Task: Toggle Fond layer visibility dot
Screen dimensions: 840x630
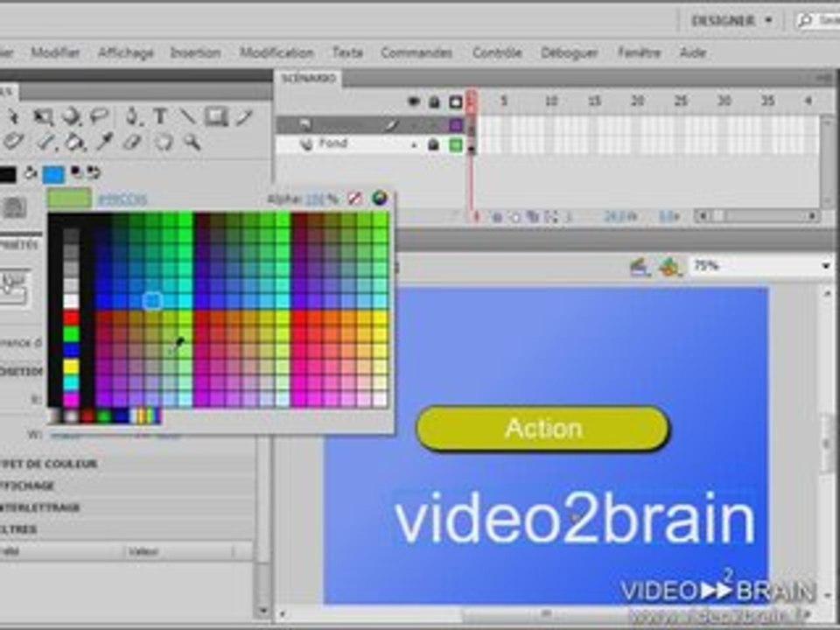Action: pyautogui.click(x=414, y=144)
